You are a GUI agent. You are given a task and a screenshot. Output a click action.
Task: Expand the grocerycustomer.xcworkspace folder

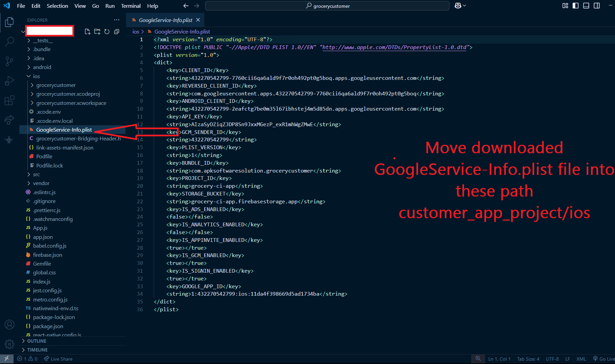tap(71, 103)
